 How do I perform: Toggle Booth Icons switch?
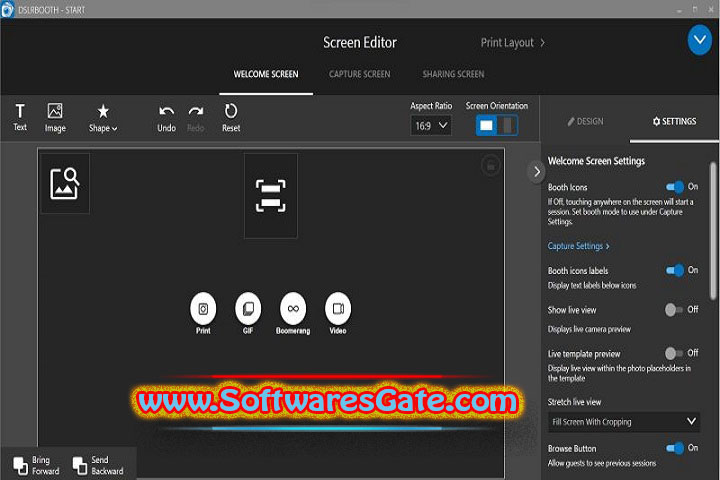[x=675, y=186]
